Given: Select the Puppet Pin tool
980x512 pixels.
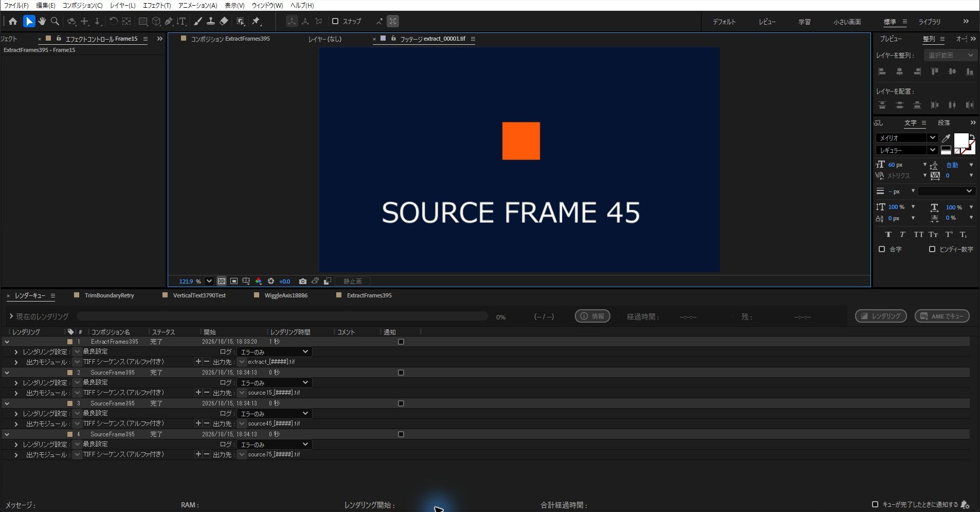Looking at the screenshot, I should 256,21.
